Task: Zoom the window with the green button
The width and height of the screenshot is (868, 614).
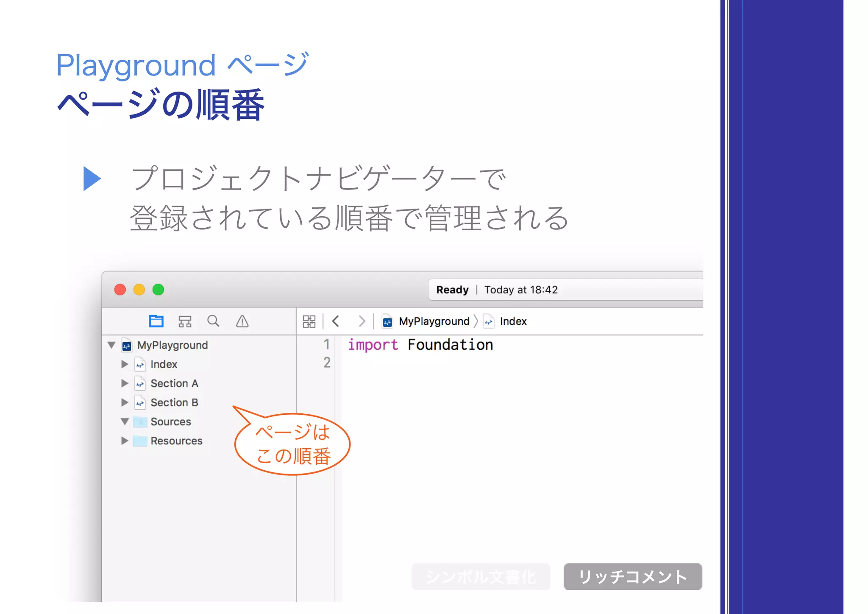Action: [159, 290]
